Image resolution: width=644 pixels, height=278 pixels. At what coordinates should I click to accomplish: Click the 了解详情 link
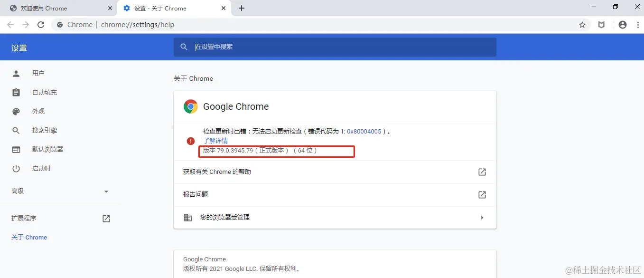pos(215,141)
